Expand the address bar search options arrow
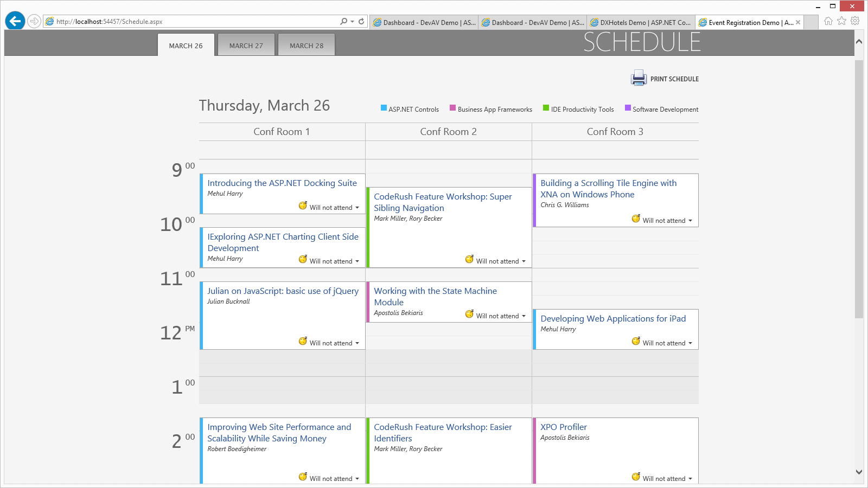868x488 pixels. pos(353,22)
